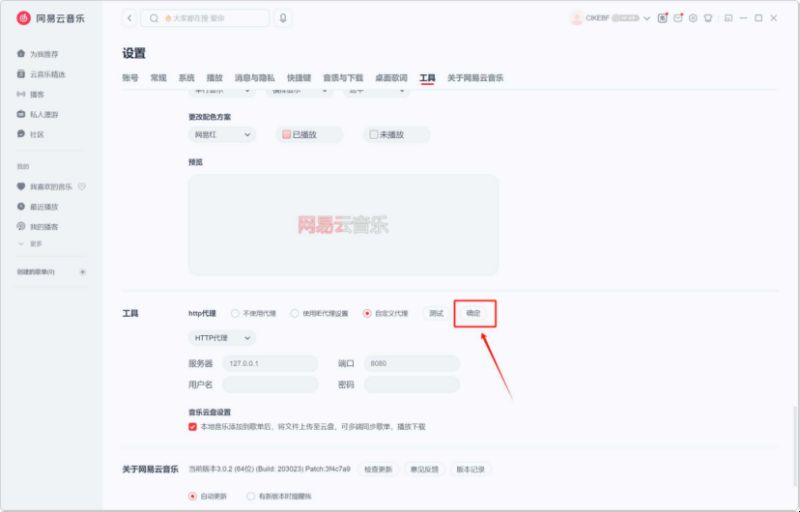Open the HTTP代理 type dropdown
Screen dimensions: 800x512
(222, 338)
